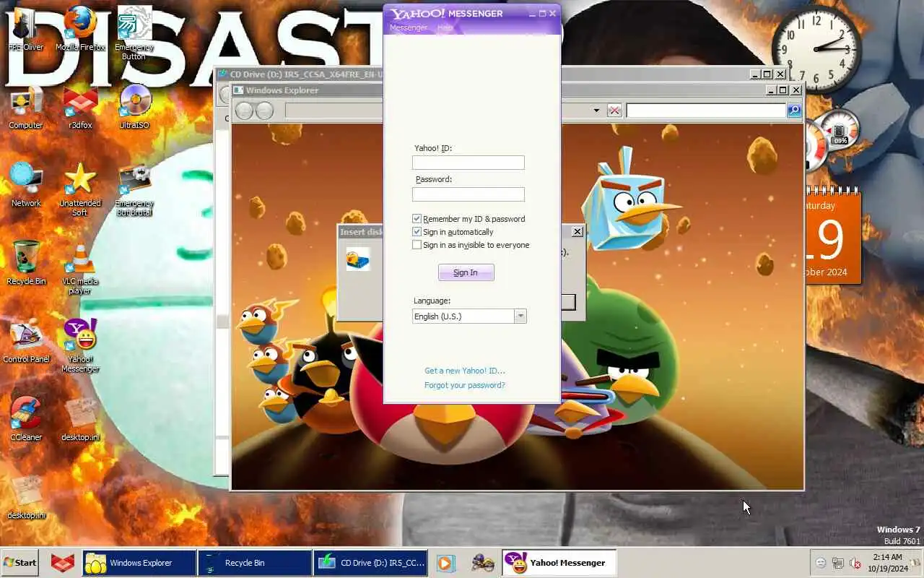Open Emergency But Brutal shortcut
This screenshot has width=924, height=578.
pyautogui.click(x=134, y=189)
